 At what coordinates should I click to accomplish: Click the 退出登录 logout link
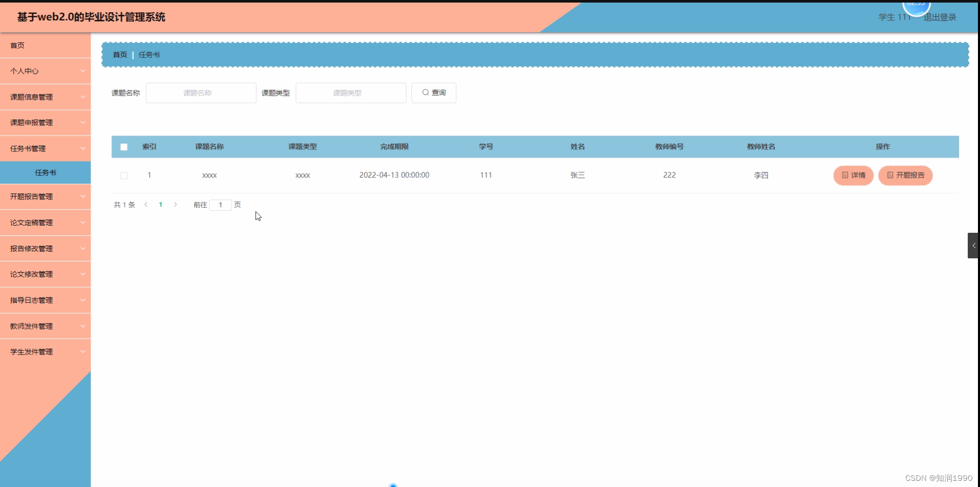point(939,17)
